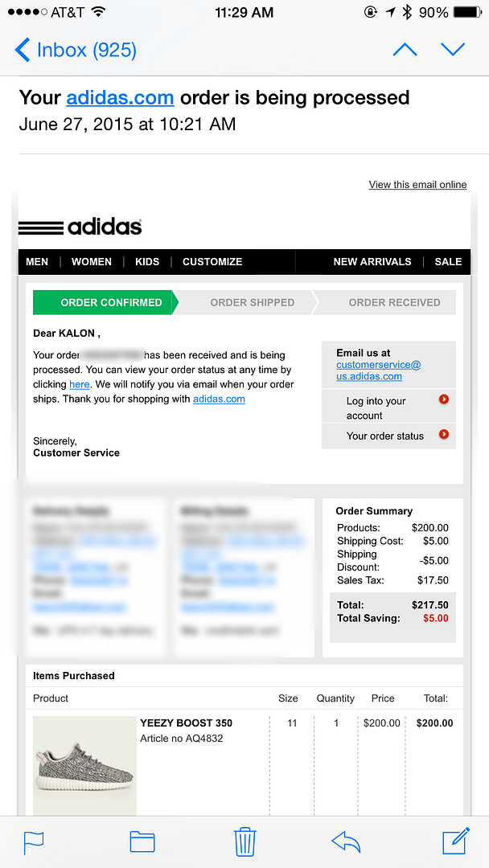The height and width of the screenshot is (868, 489).
Task: Open CUSTOMIZE in adidas nav bar
Action: point(212,262)
